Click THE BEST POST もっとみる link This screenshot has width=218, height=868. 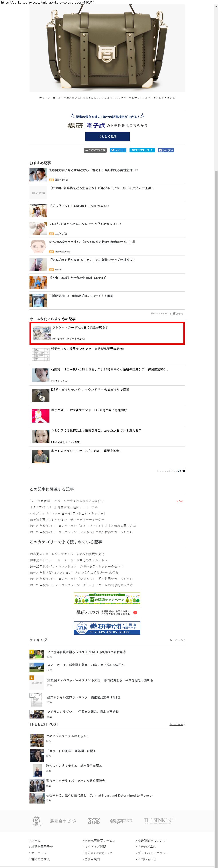pos(177,724)
